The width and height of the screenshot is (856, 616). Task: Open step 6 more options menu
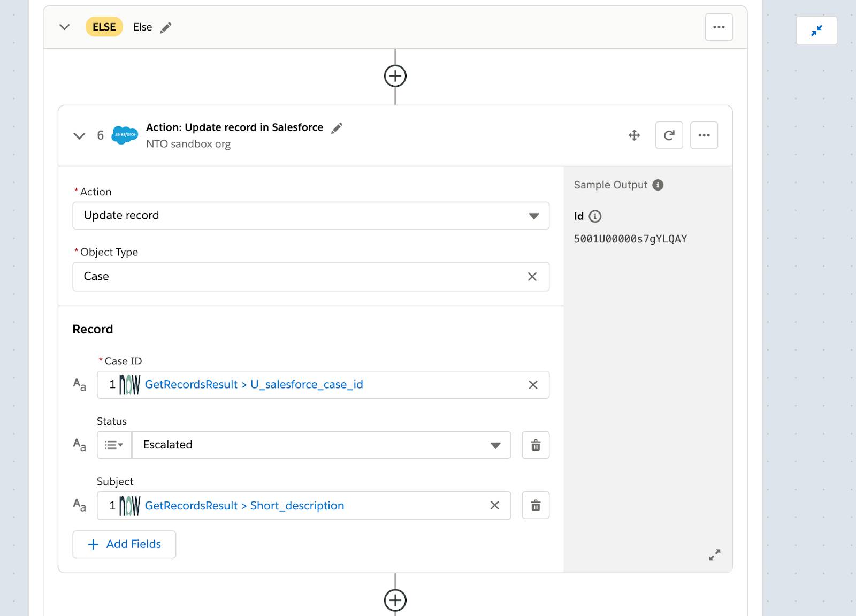coord(704,135)
